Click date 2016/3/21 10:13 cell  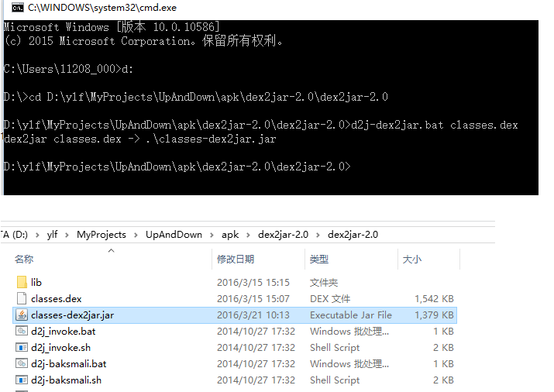pos(253,315)
